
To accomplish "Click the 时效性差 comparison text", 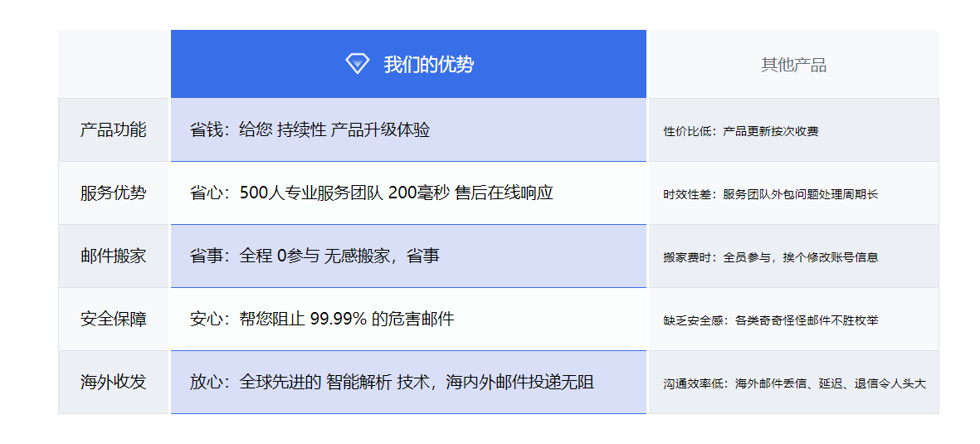I will [770, 194].
